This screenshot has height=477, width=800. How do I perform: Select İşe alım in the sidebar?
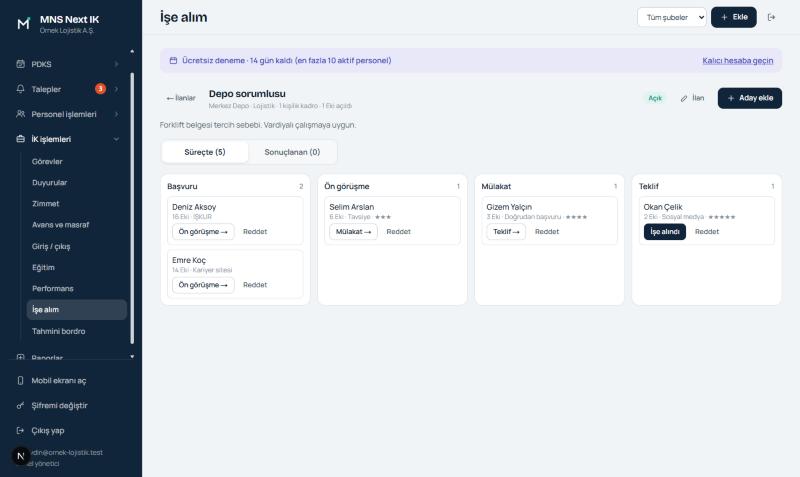coord(77,310)
